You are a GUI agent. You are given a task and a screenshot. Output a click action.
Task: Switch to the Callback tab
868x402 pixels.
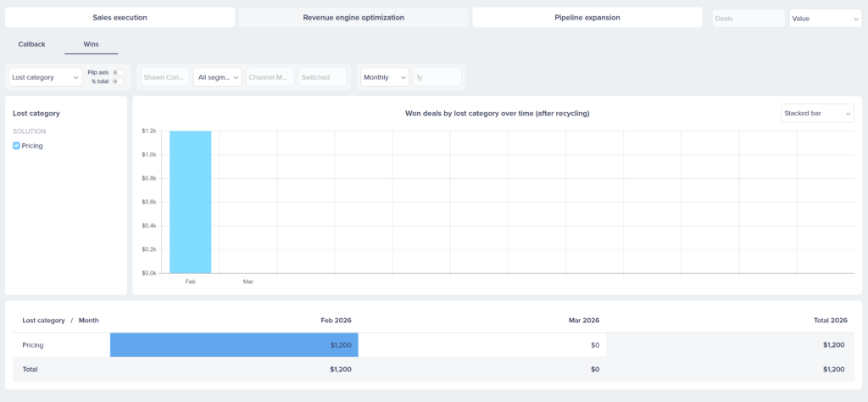pyautogui.click(x=31, y=43)
